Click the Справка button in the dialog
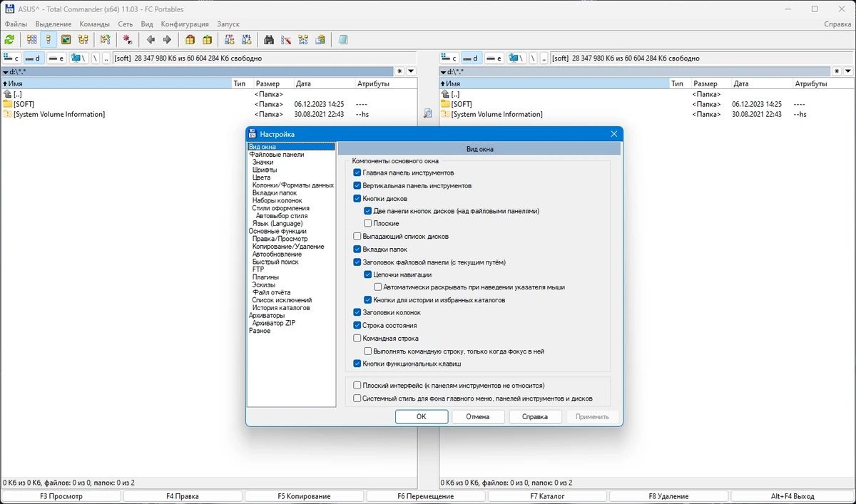 click(x=535, y=417)
